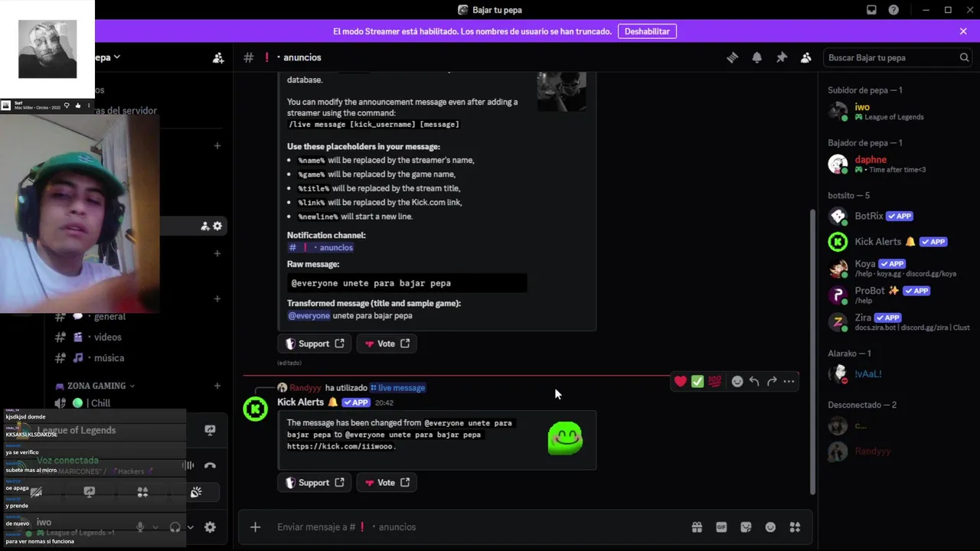Add the 100 emoji reaction
Viewport: 980px width, 551px height.
click(x=714, y=381)
